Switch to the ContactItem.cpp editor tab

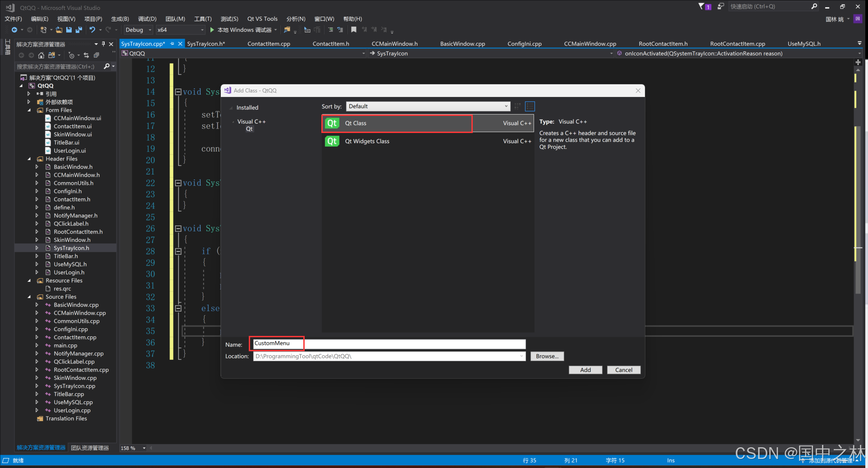(x=269, y=44)
